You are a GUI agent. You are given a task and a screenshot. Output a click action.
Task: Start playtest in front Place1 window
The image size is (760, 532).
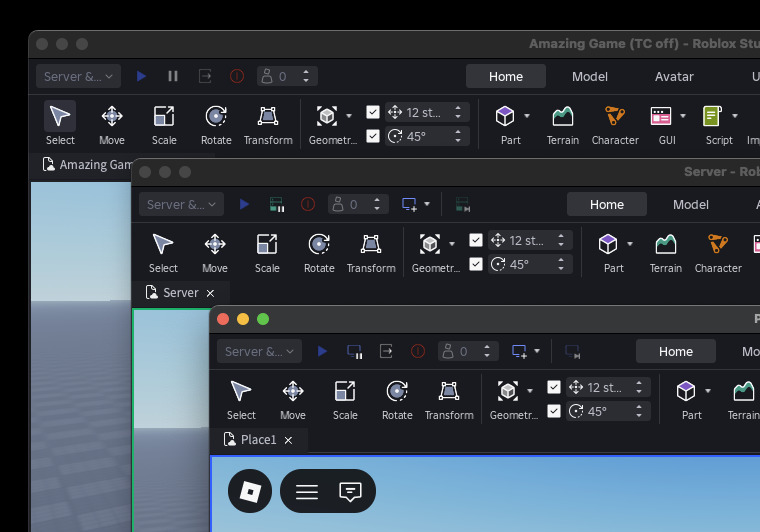(322, 351)
